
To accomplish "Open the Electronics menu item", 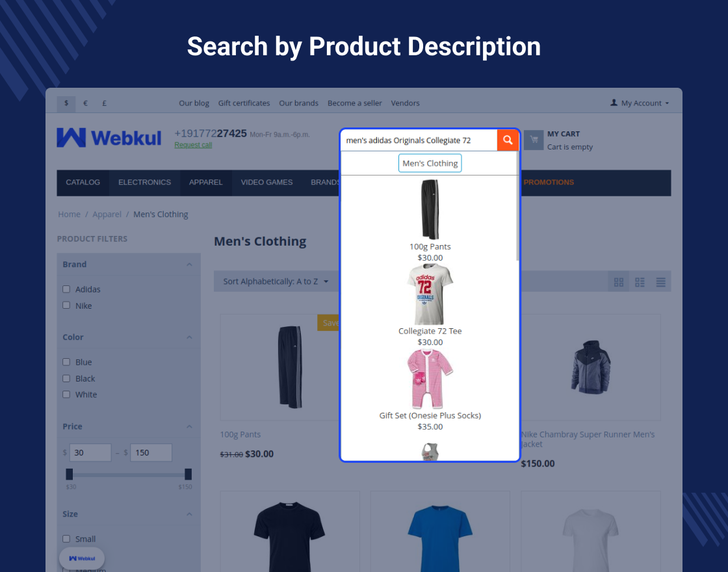I will (x=144, y=183).
